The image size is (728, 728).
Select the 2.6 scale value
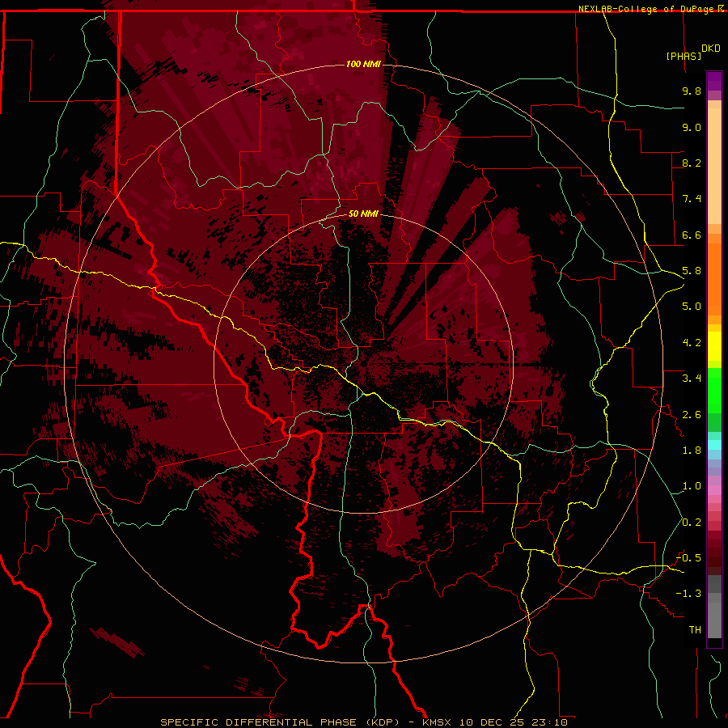pyautogui.click(x=692, y=415)
